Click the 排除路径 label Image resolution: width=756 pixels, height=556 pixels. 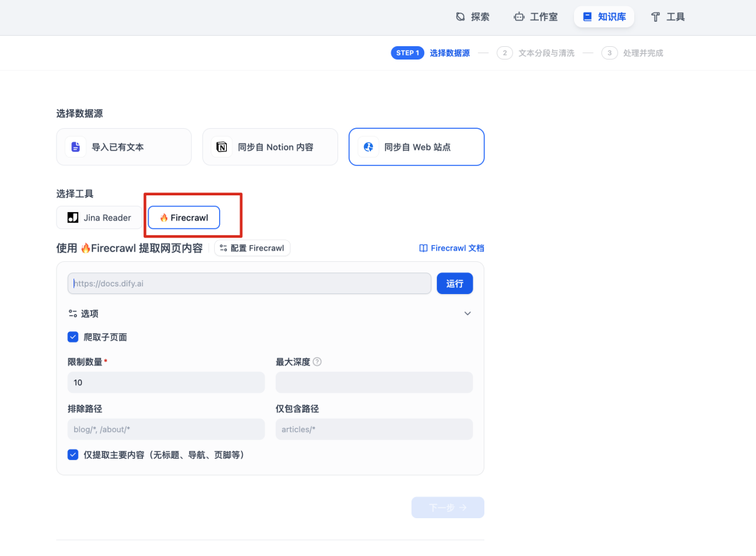point(85,409)
